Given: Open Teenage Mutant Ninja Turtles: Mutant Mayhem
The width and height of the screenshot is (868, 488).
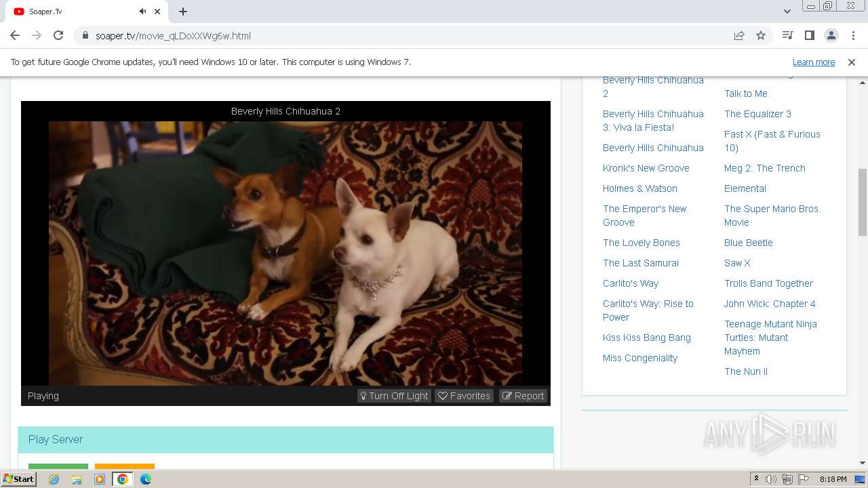Looking at the screenshot, I should (x=770, y=338).
